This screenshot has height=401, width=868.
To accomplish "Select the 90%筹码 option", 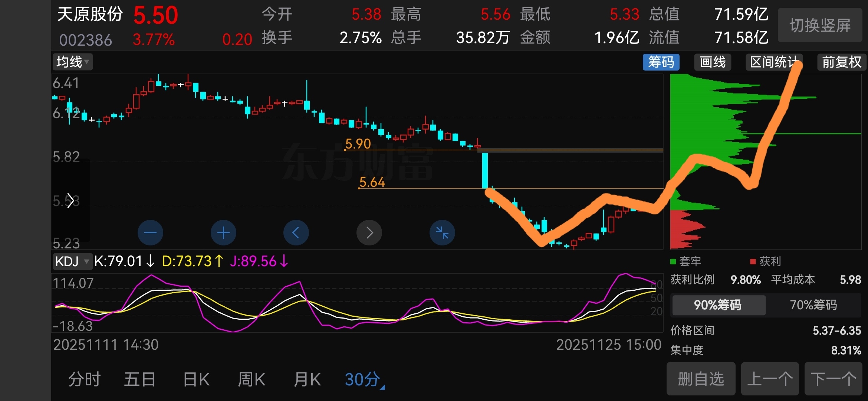I will click(x=718, y=305).
